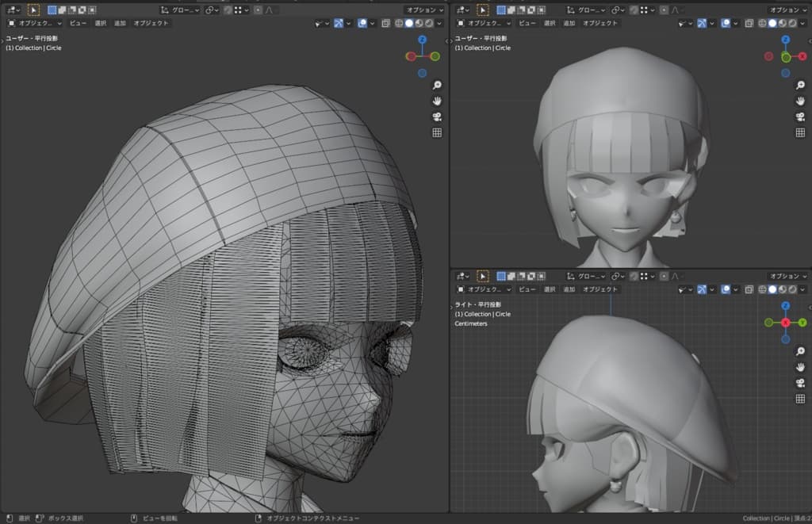Toggle camera view icon in the bottom-right viewport
Viewport: 812px width, 524px height.
click(x=800, y=383)
